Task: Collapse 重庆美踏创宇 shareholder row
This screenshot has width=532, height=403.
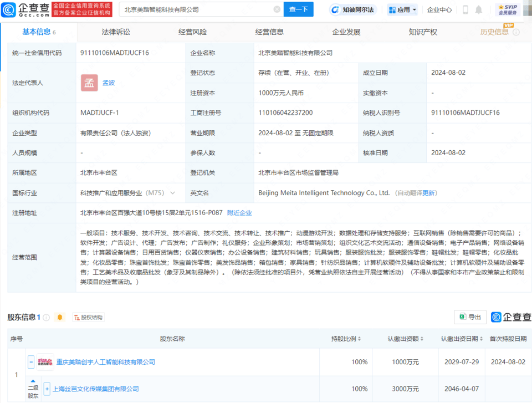Action: pos(31,362)
